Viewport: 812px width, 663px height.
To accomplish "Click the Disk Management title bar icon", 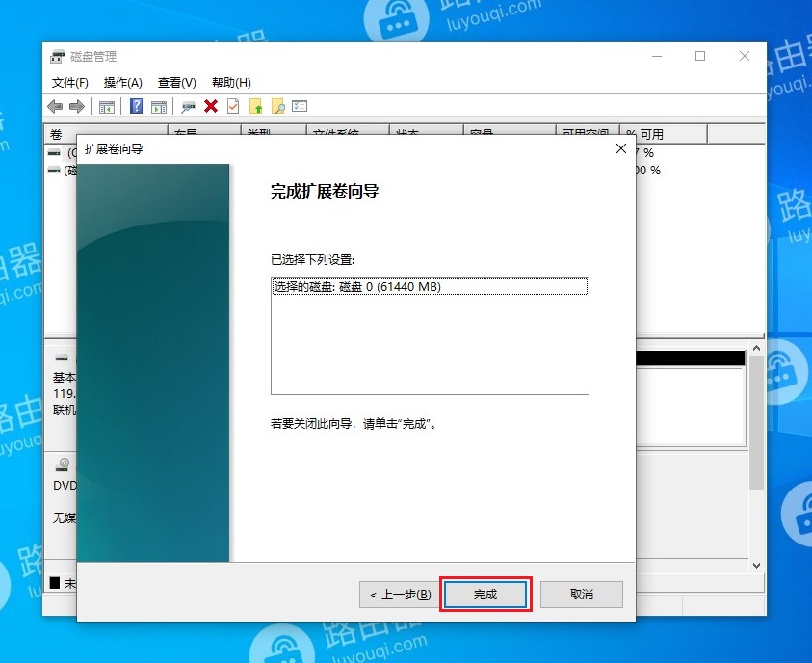I will [x=58, y=56].
